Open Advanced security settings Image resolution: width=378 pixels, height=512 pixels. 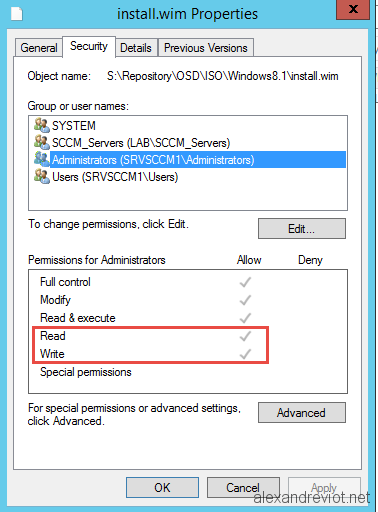[x=302, y=413]
